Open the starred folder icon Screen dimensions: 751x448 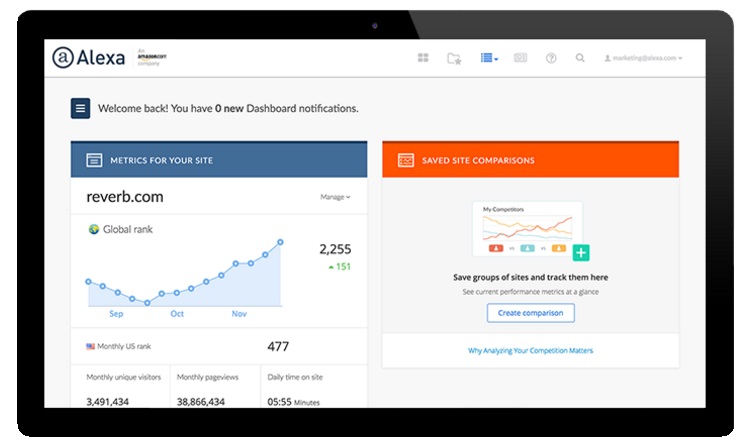tap(454, 58)
